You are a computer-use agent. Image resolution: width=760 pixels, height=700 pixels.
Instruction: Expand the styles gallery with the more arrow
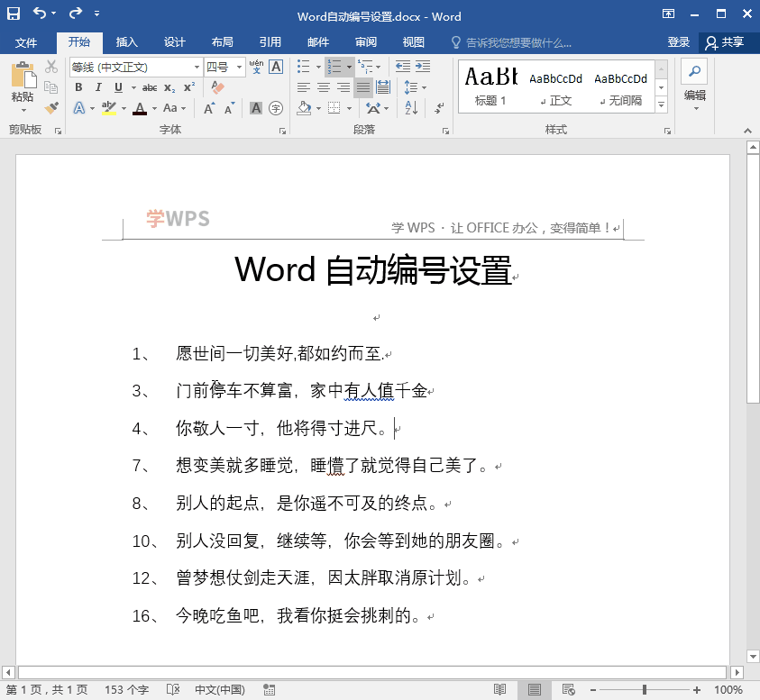[x=661, y=103]
